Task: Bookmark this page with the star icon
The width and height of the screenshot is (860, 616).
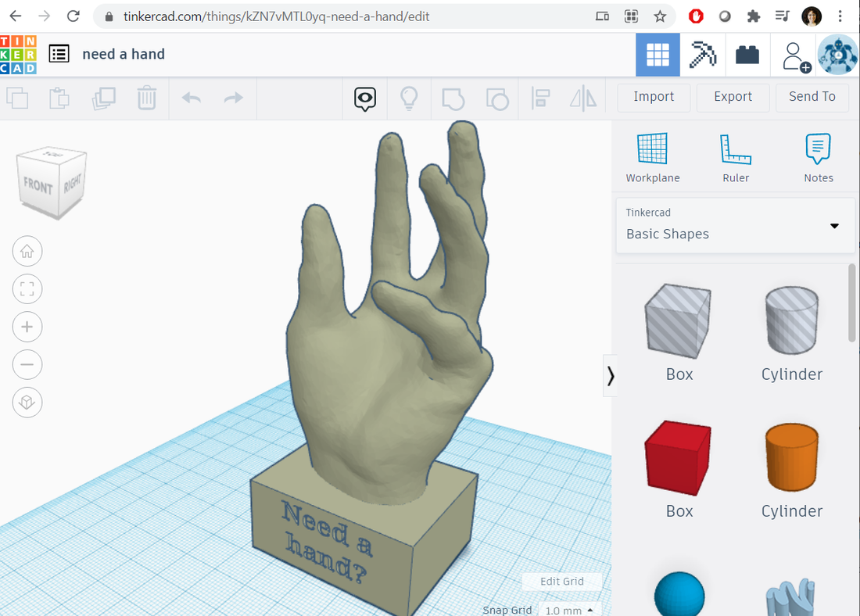Action: (x=660, y=16)
